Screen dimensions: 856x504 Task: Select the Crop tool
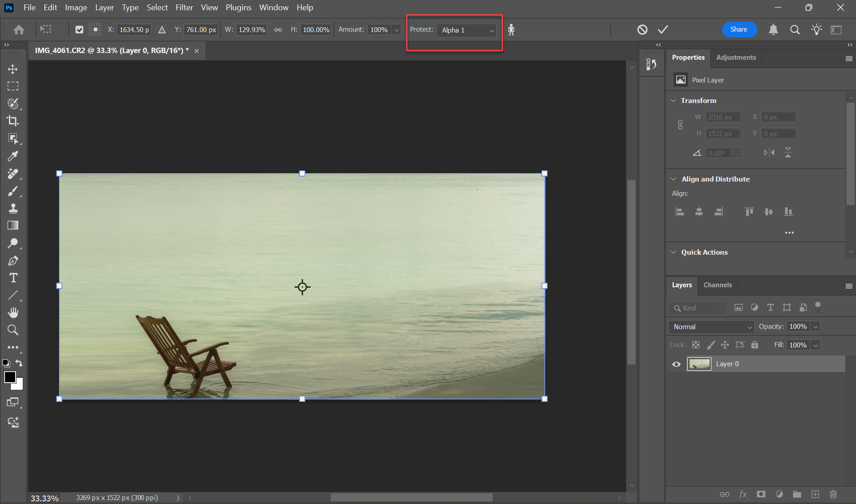[x=12, y=121]
